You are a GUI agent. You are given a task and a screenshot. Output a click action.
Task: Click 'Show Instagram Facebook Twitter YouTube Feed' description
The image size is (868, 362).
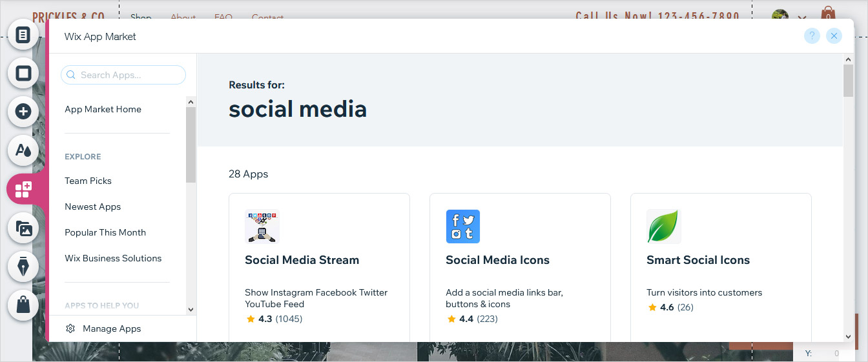point(316,298)
